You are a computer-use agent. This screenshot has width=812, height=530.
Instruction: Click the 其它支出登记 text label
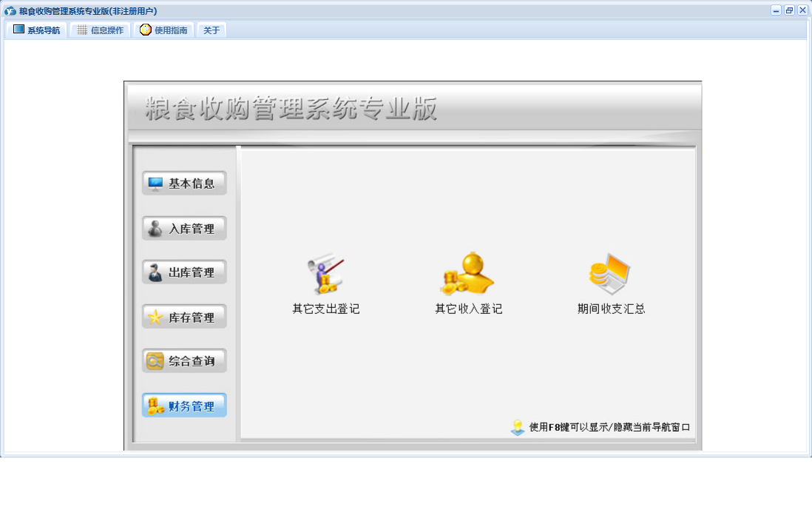[x=325, y=309]
